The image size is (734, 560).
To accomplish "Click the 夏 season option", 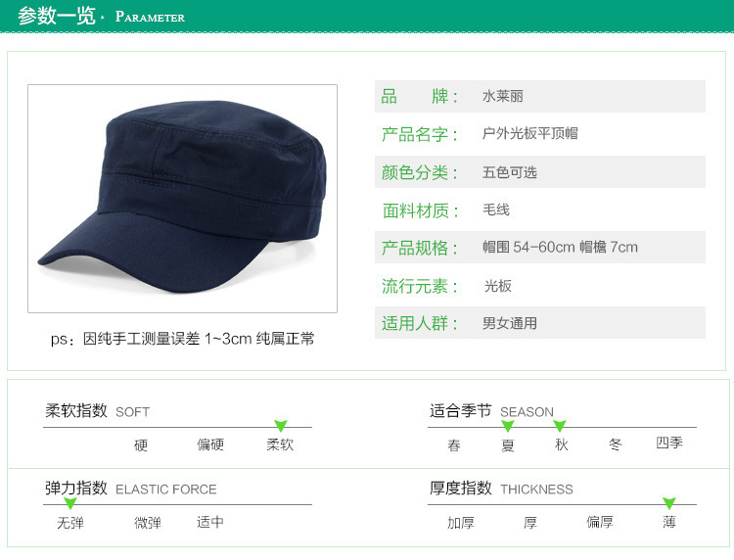I will [x=507, y=444].
